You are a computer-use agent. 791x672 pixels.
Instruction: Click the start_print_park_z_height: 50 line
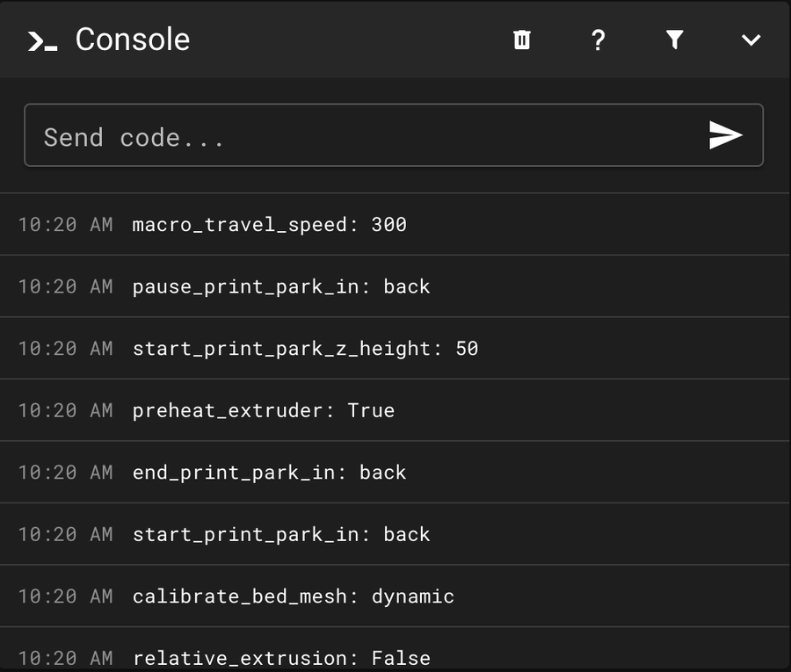click(x=305, y=349)
